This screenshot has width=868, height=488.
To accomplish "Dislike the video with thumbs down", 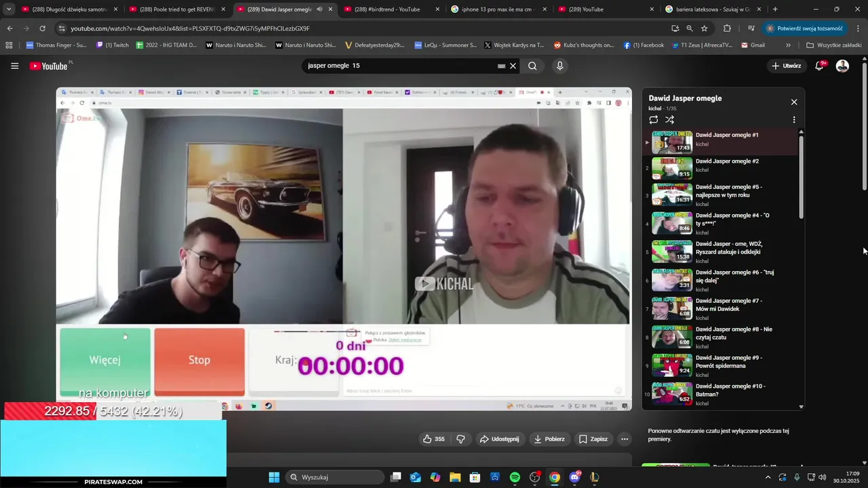I will [x=460, y=439].
